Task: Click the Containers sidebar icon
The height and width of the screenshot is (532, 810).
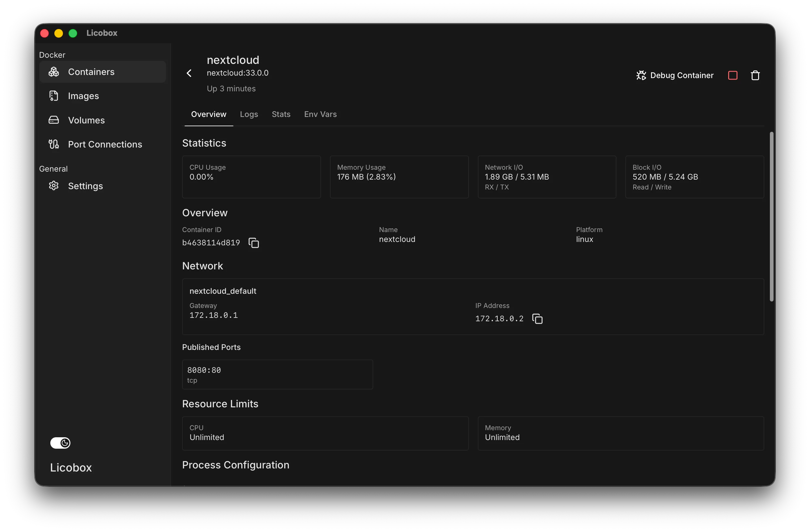Action: pos(54,72)
